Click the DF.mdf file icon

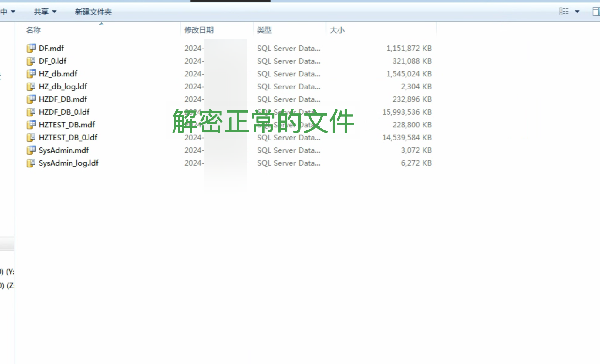pyautogui.click(x=31, y=48)
